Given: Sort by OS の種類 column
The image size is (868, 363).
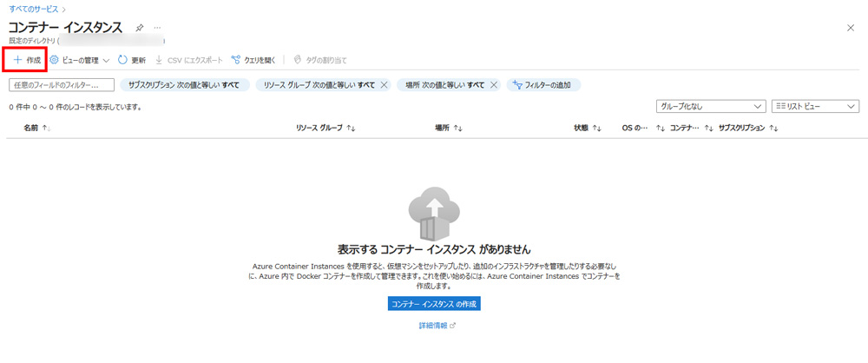Looking at the screenshot, I should 643,128.
